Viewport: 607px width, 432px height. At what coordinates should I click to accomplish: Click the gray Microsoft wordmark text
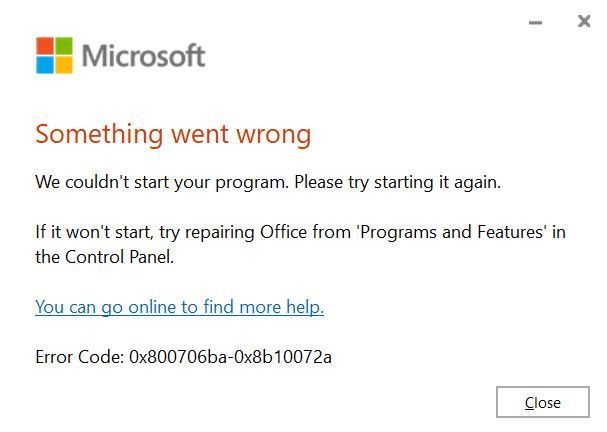click(x=143, y=55)
